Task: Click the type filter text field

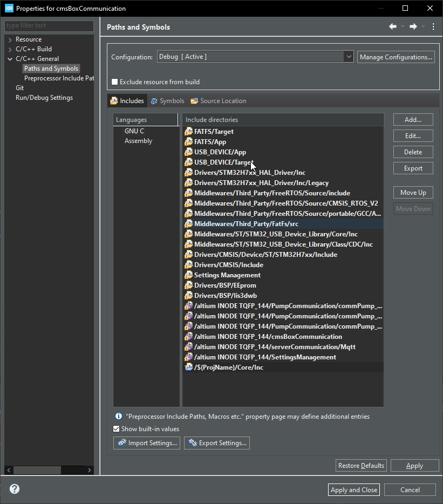Action: (x=49, y=25)
